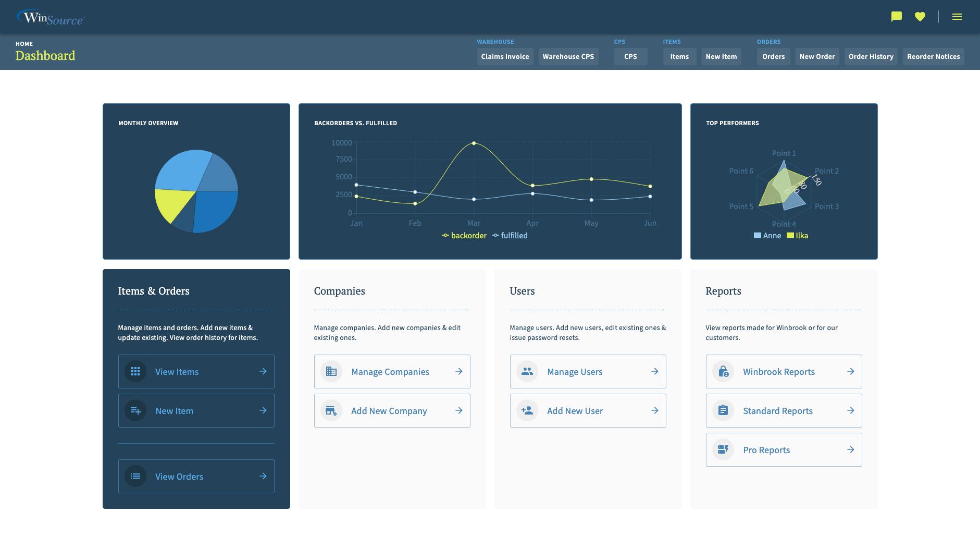This screenshot has height=560, width=980.
Task: Select the View Items grid icon
Action: coord(135,371)
